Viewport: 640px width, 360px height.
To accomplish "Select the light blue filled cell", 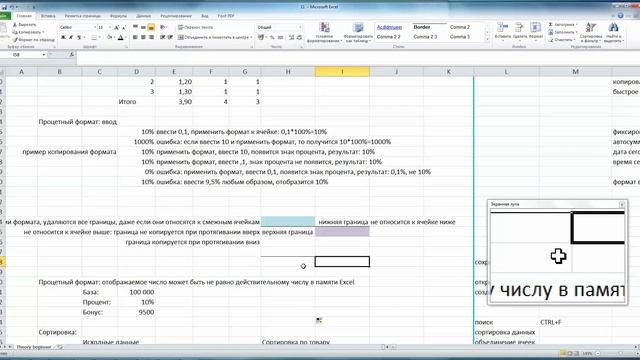I will click(288, 222).
